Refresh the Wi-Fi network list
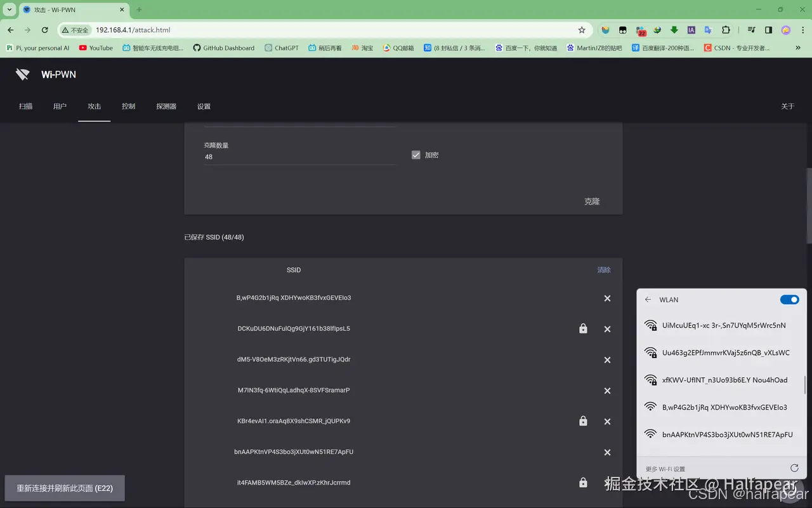The image size is (812, 508). point(794,468)
